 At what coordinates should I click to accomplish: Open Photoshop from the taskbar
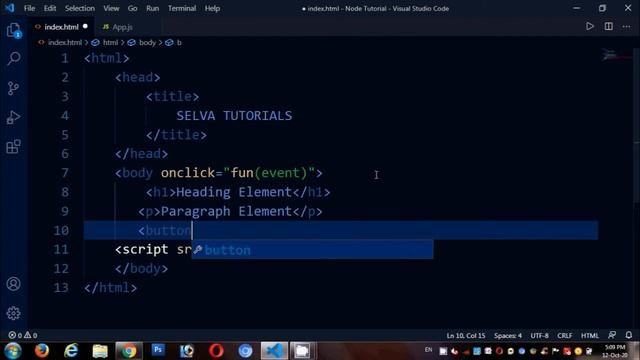(x=158, y=350)
